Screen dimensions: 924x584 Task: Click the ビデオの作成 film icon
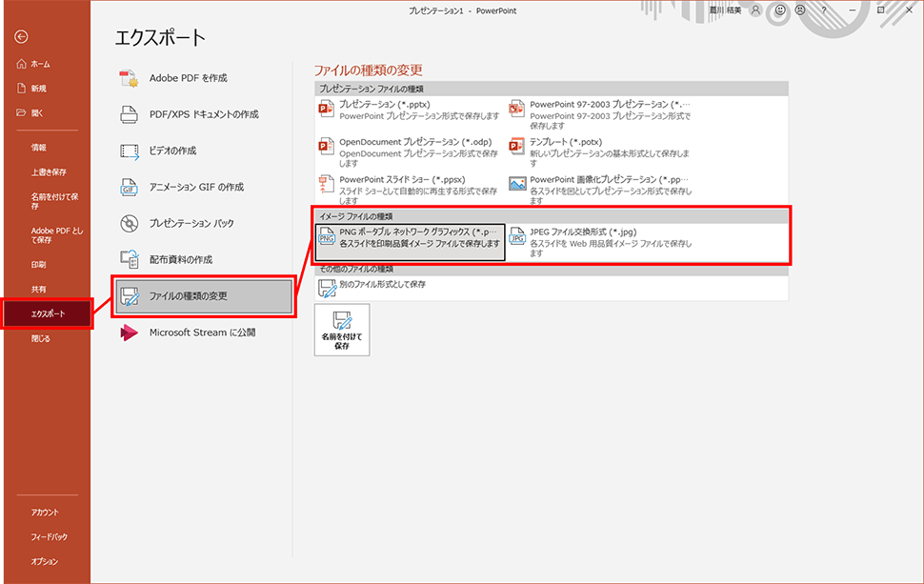(x=129, y=151)
